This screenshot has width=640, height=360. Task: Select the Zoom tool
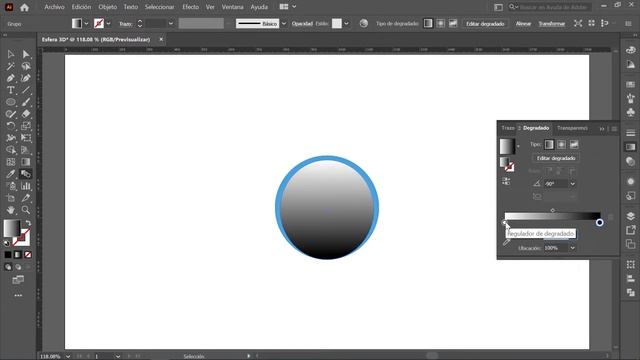[26, 210]
